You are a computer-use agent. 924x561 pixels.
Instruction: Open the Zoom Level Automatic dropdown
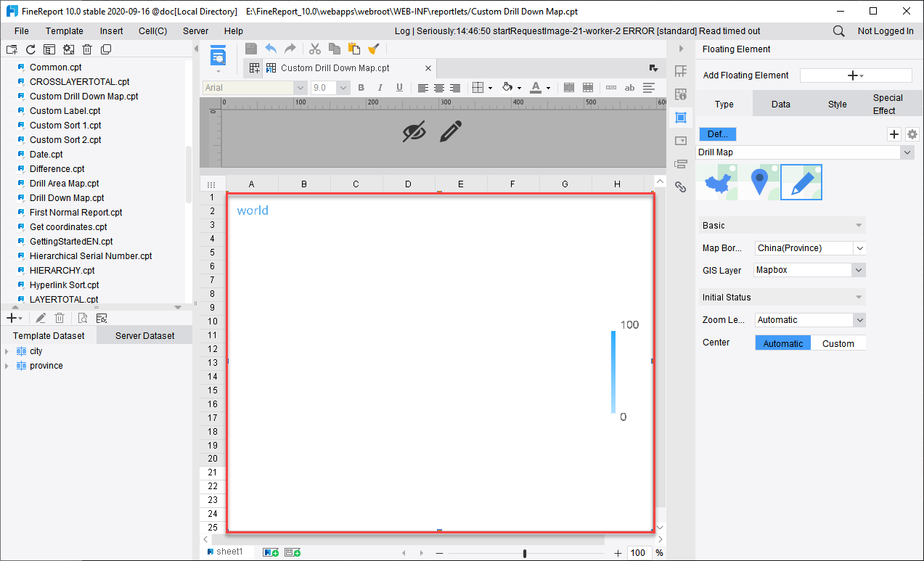tap(811, 320)
